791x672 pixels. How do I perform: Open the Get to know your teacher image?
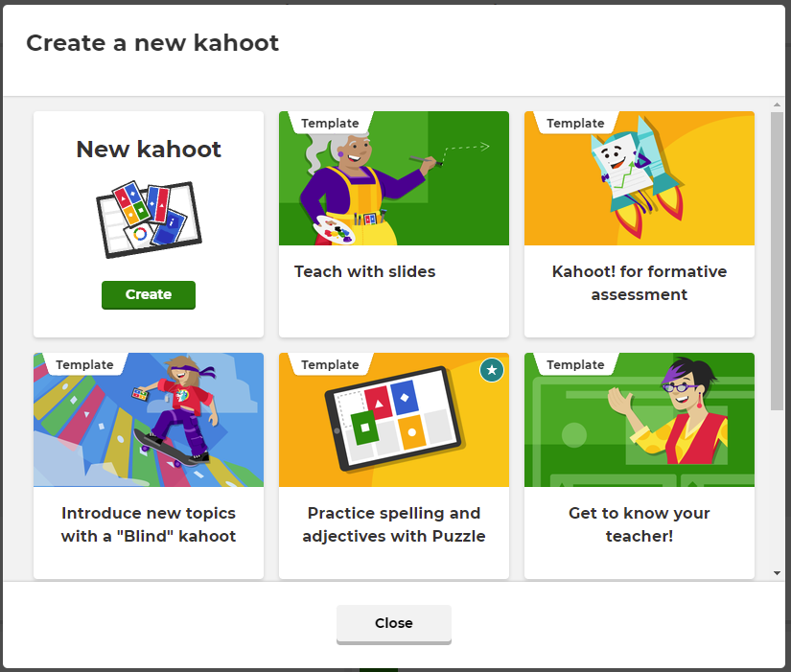coord(640,420)
